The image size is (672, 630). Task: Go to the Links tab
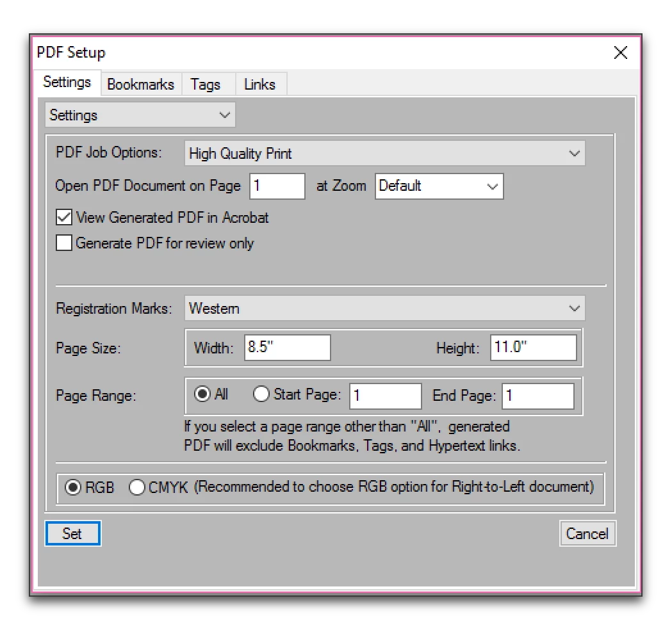click(259, 84)
